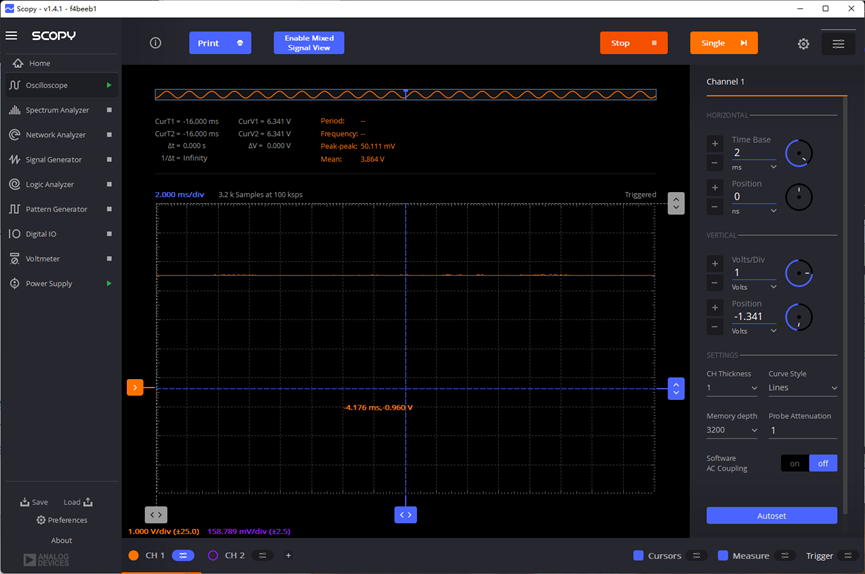
Task: Enable CH 2 purple circle
Action: (213, 555)
